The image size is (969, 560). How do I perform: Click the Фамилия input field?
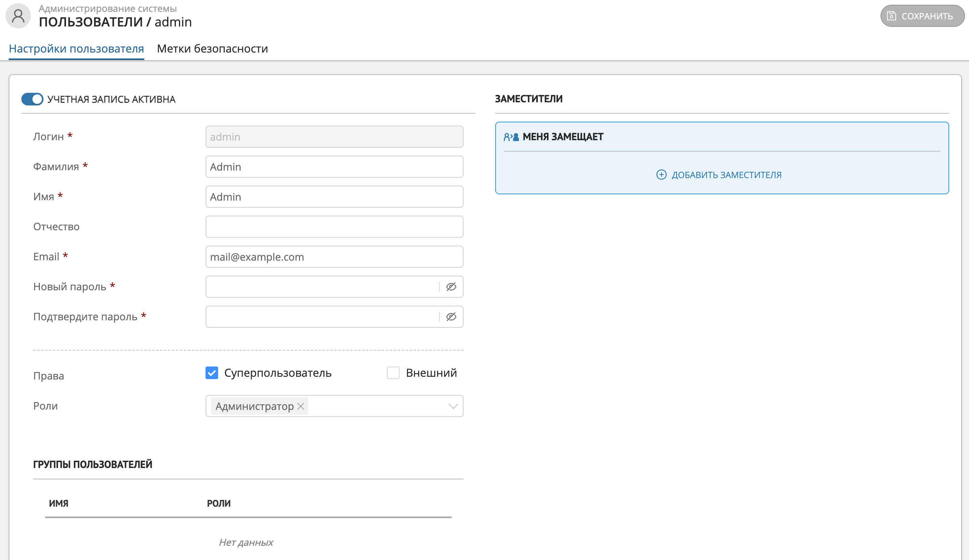click(334, 167)
